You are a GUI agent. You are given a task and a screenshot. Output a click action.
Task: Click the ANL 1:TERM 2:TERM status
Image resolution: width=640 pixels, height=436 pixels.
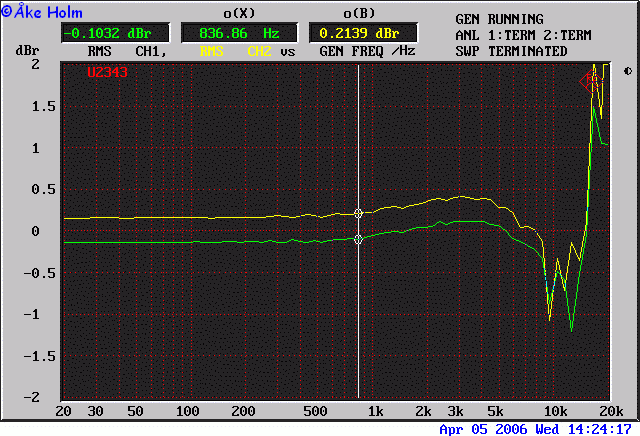[x=523, y=36]
